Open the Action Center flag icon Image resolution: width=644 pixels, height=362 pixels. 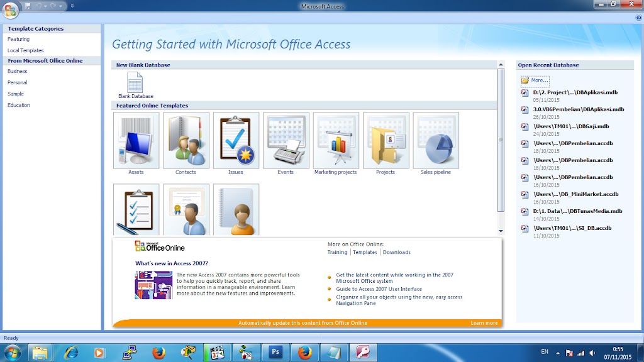pos(569,353)
